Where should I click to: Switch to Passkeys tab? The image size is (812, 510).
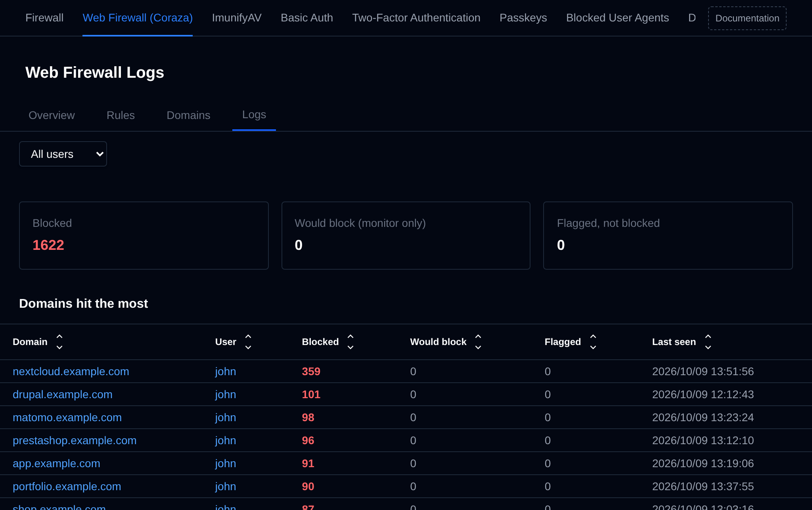tap(523, 18)
